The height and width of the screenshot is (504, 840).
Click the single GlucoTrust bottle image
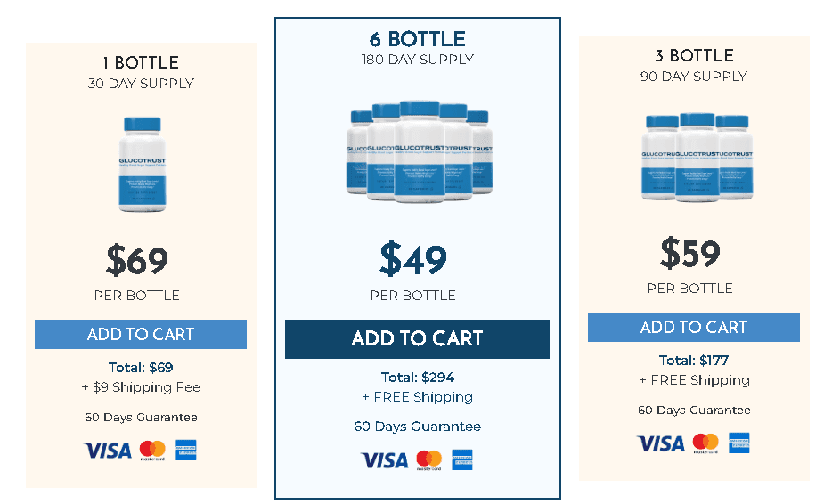141,165
